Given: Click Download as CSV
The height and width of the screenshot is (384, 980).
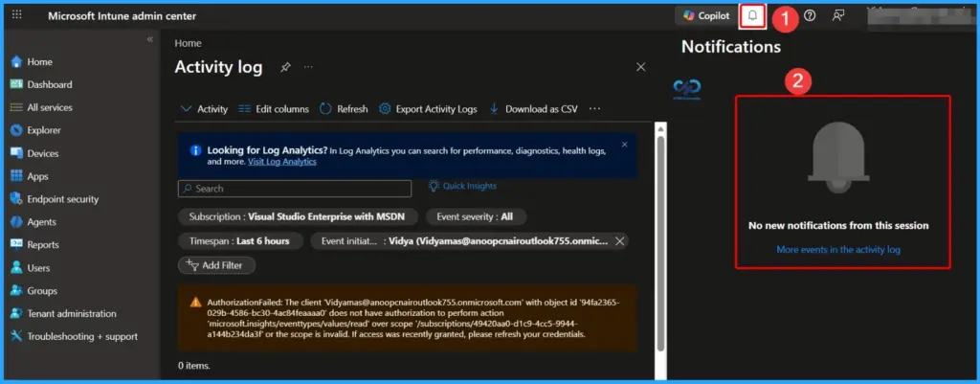Looking at the screenshot, I should [x=533, y=109].
